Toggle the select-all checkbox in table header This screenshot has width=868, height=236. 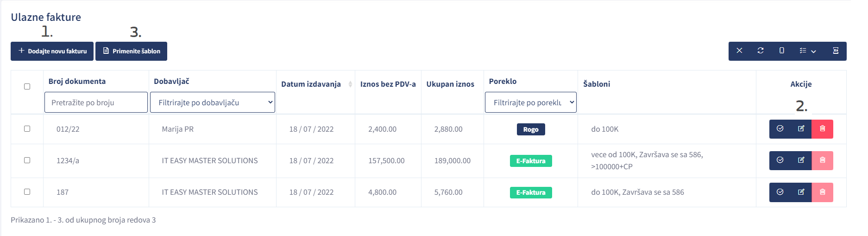[x=27, y=87]
